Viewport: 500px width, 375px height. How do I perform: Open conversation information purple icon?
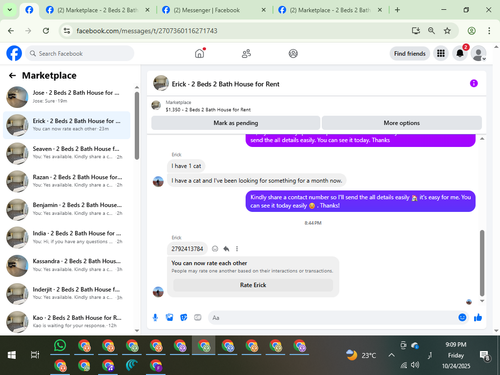tap(474, 83)
